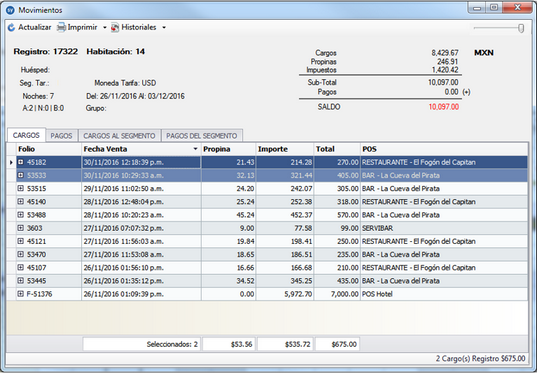Click the $535.72 importe summary total
Image resolution: width=537 pixels, height=374 pixels.
click(285, 344)
